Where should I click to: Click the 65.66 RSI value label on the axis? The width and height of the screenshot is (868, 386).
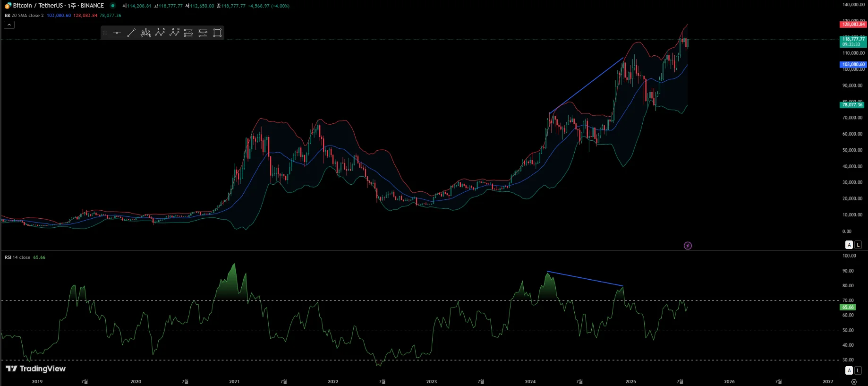tap(848, 307)
